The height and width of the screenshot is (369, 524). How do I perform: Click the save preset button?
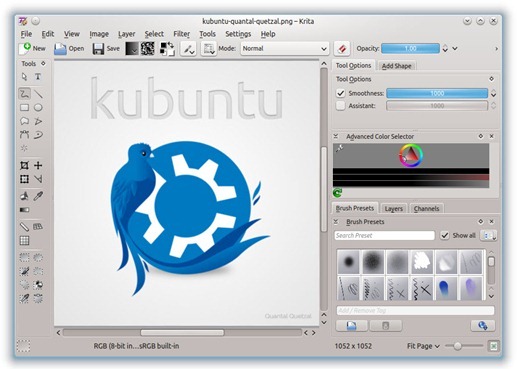(352, 326)
